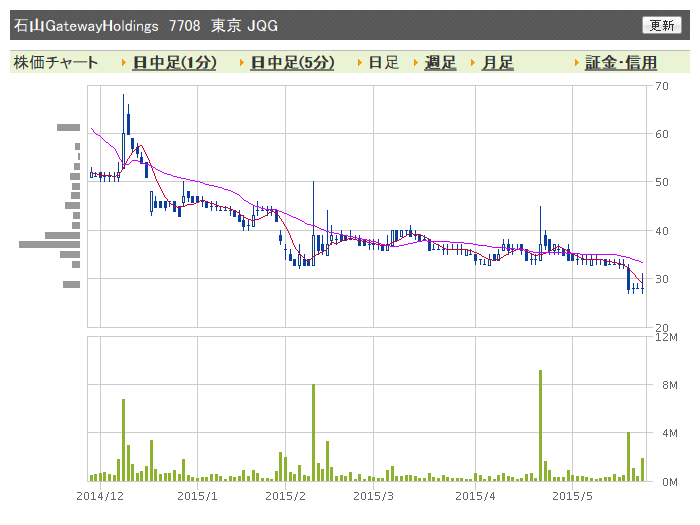This screenshot has height=525, width=700.
Task: Click the longest gray price-distribution bar
Action: click(x=49, y=244)
